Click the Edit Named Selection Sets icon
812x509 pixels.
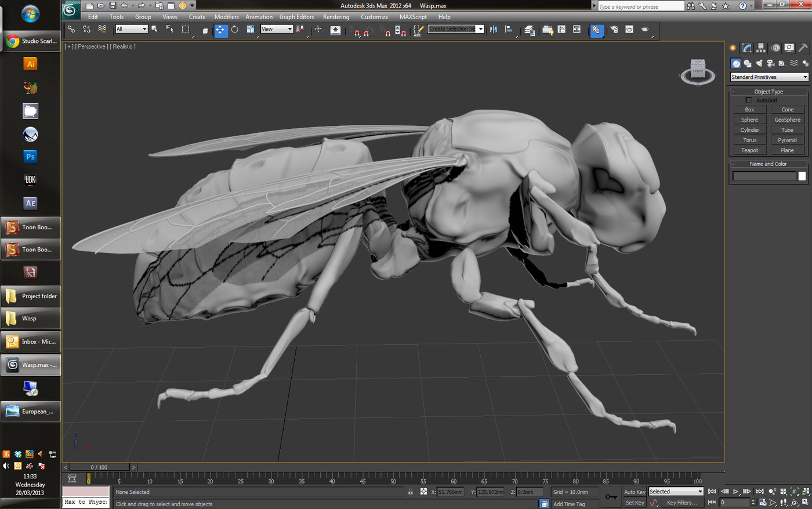[418, 30]
